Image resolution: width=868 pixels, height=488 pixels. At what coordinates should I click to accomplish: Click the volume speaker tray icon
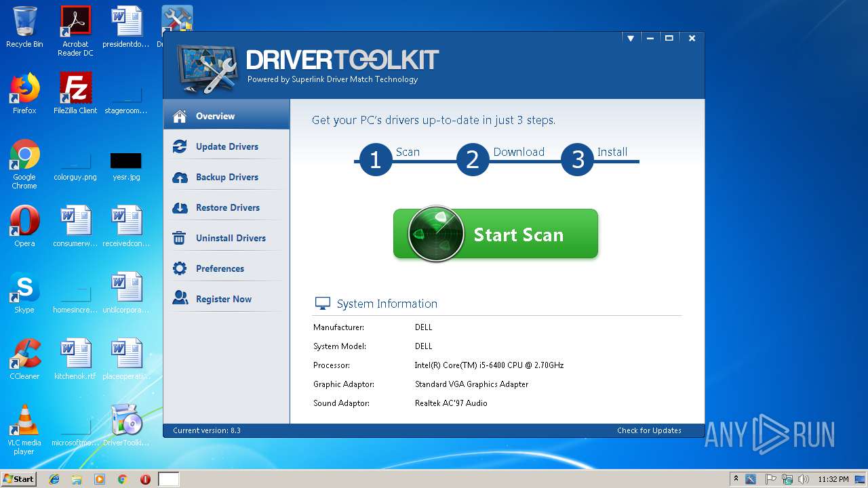click(803, 479)
